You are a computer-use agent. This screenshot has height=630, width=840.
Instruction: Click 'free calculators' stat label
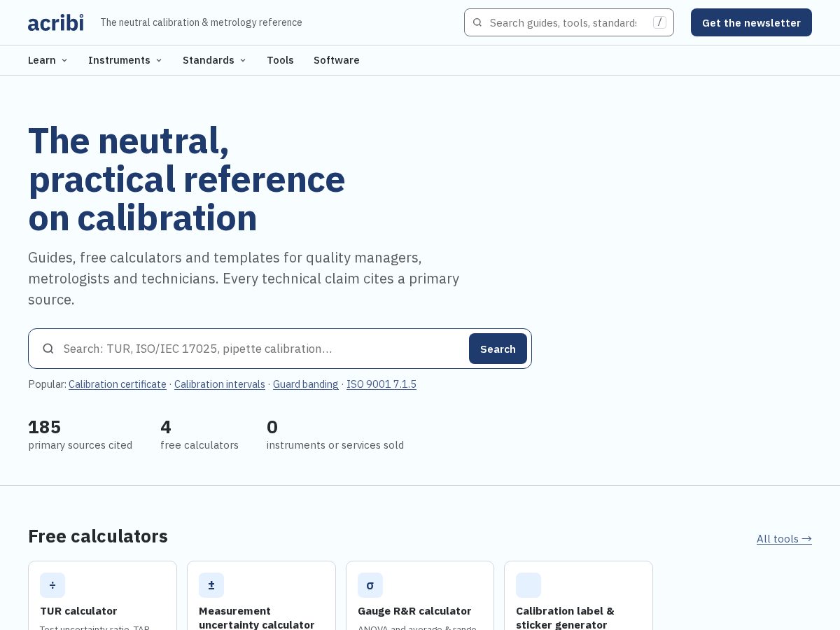[199, 445]
